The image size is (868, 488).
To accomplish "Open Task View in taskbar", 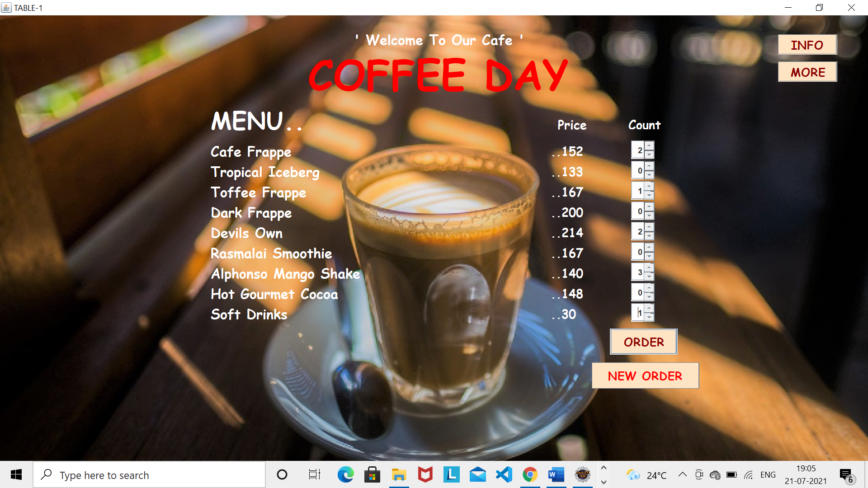I will [x=314, y=474].
